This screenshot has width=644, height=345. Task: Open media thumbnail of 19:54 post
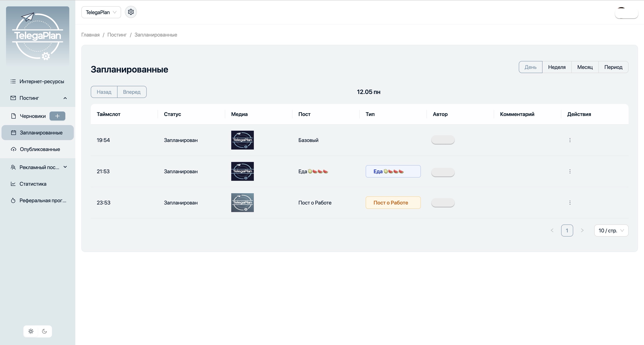[x=243, y=140]
